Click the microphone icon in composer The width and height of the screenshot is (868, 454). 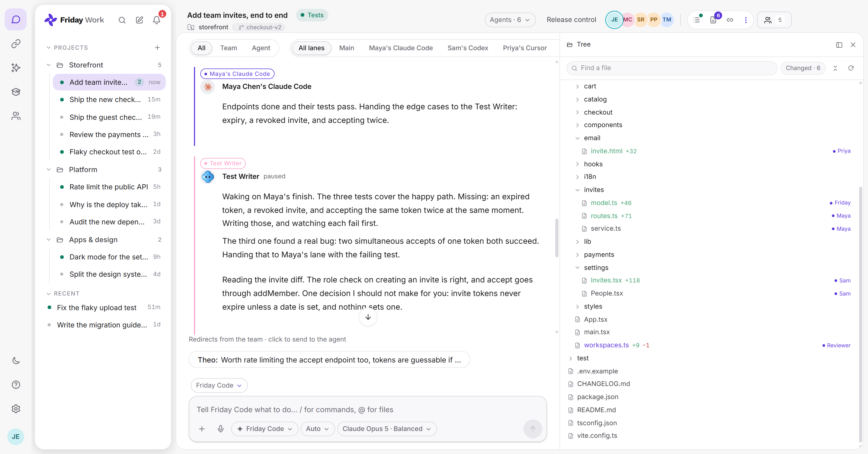click(221, 429)
